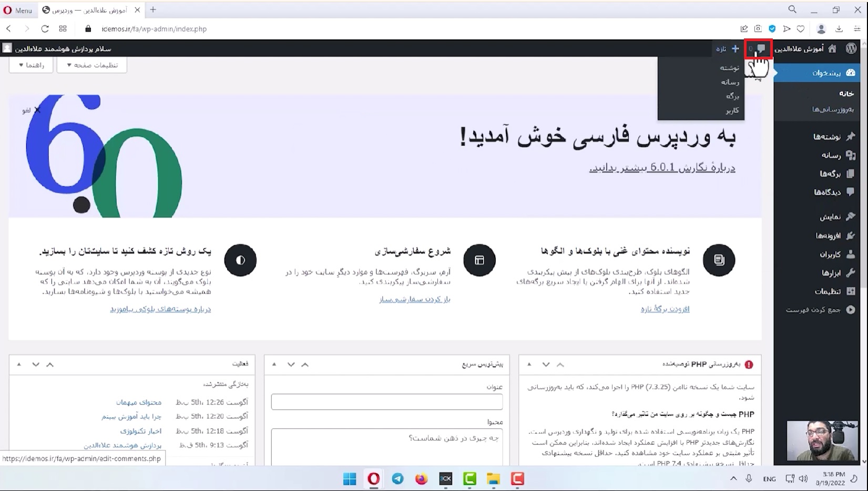Collapse the PHP update widget with triangle toggle
The image size is (868, 491).
click(529, 364)
